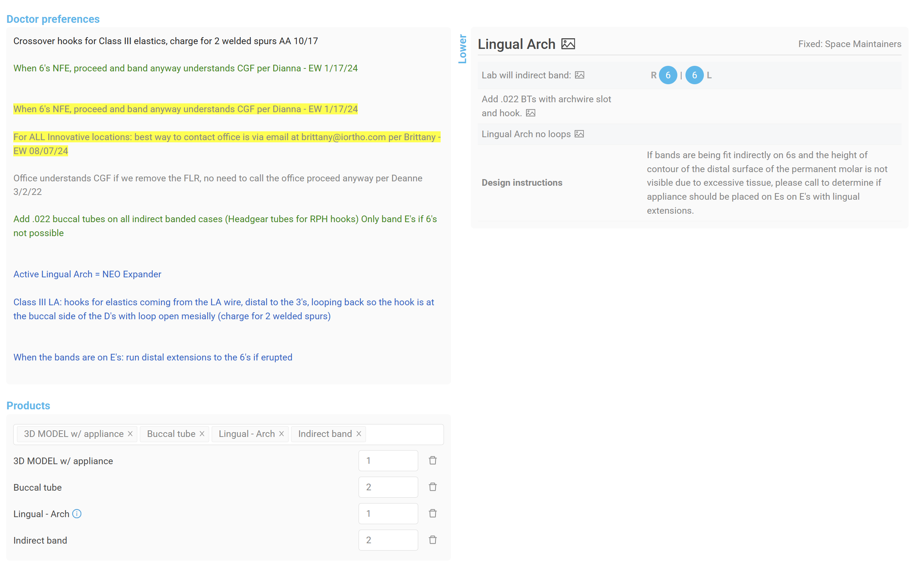Remove Lingual - Arch using trash icon
Viewport: 924px width, 562px height.
[x=433, y=513]
